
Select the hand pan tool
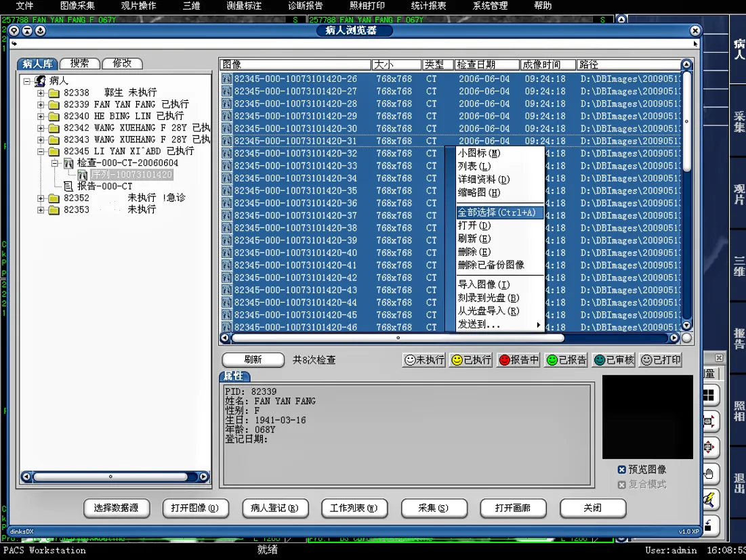709,473
